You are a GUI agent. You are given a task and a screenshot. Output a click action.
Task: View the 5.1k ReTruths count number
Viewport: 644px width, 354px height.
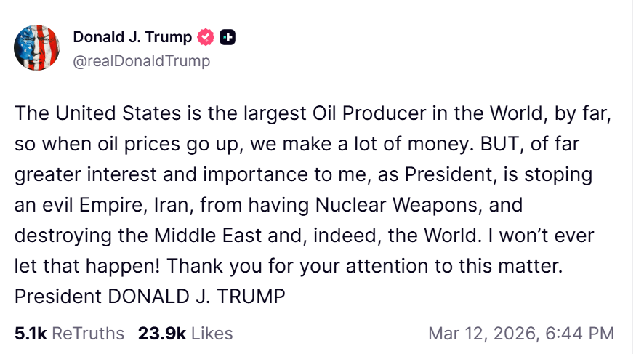point(31,334)
